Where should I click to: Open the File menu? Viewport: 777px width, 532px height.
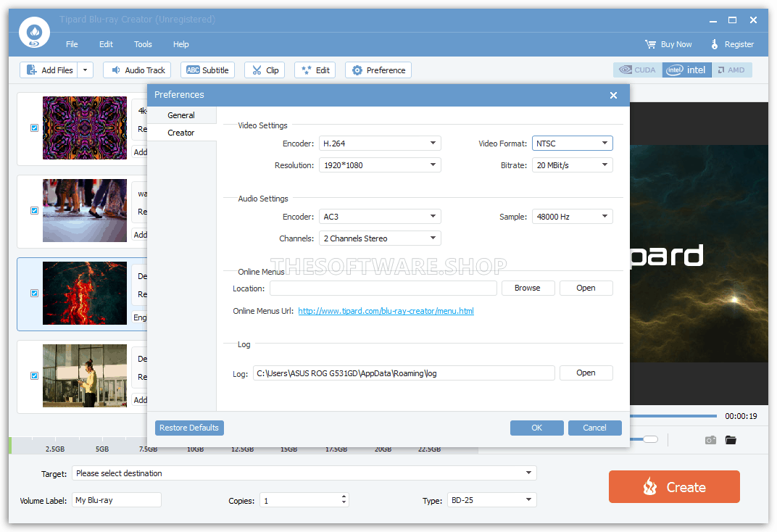pyautogui.click(x=72, y=44)
